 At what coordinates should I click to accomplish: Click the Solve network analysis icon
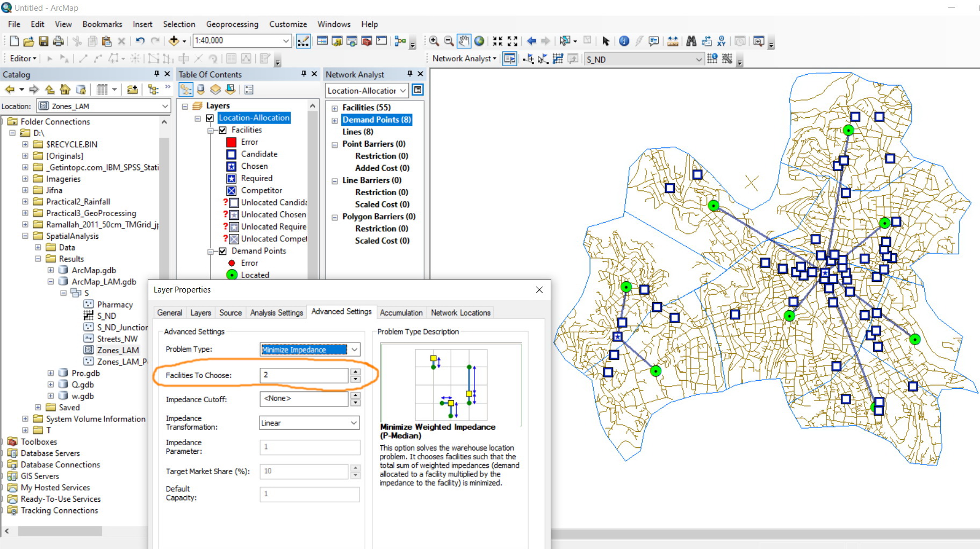[558, 59]
